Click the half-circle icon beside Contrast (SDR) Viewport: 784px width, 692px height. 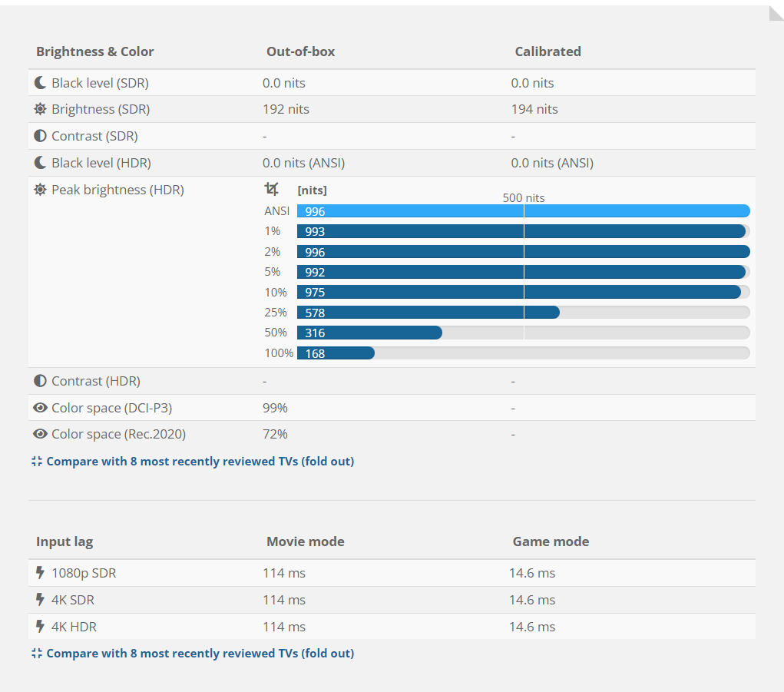(40, 136)
